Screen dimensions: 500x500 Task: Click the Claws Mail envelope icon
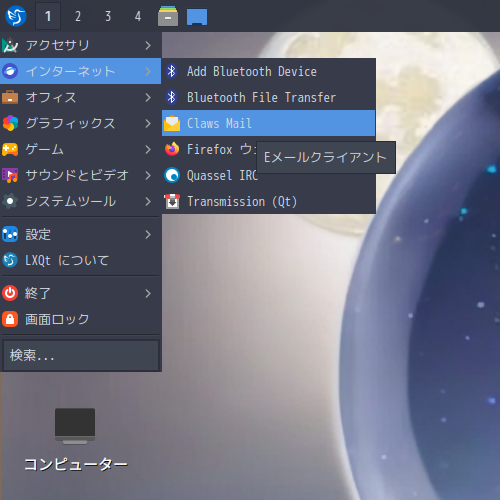click(x=172, y=123)
